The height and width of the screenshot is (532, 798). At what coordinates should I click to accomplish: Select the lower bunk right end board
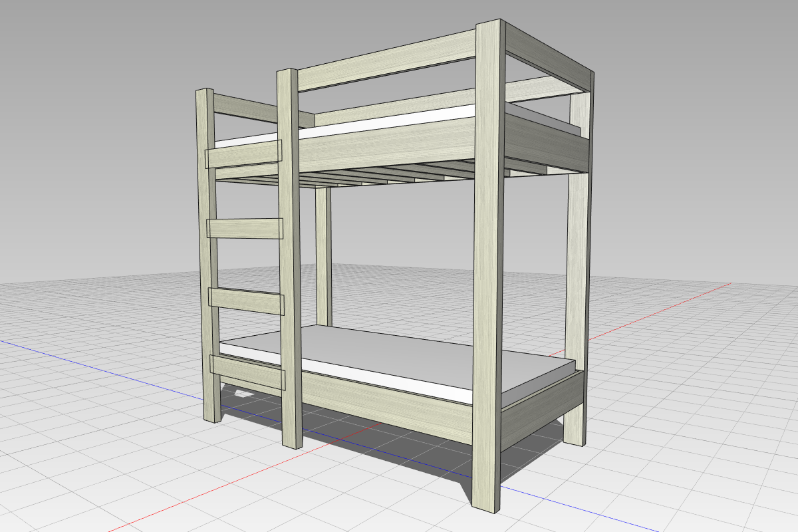click(x=542, y=412)
